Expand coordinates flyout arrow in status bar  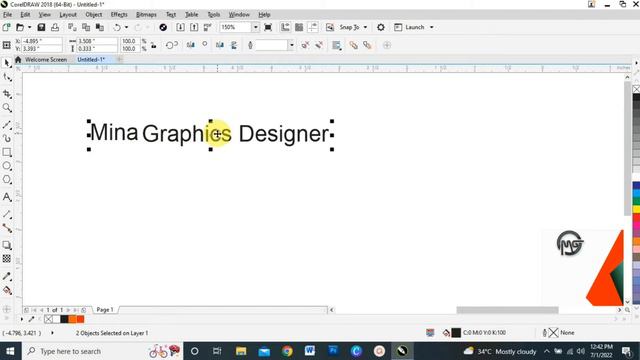pos(52,333)
